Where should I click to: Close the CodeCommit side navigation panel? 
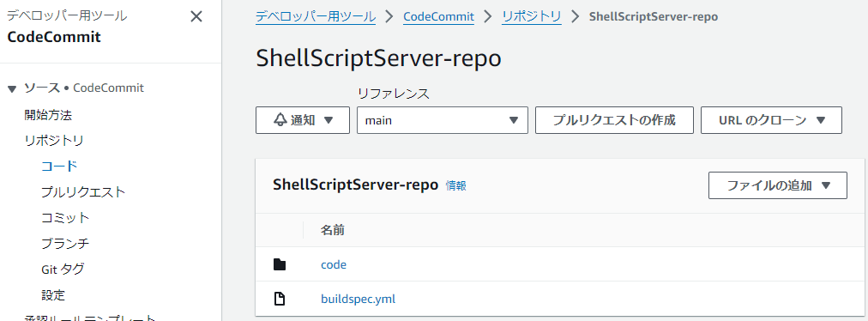[196, 16]
